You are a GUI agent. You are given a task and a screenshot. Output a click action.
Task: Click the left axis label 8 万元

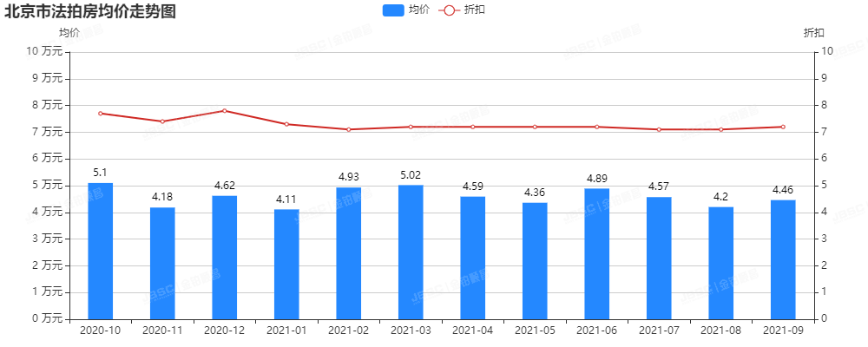tap(47, 105)
